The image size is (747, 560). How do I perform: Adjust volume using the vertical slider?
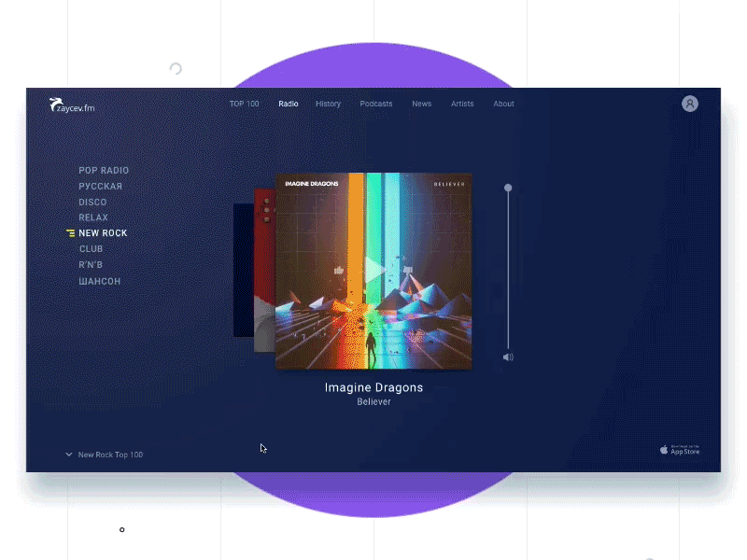pos(507,271)
